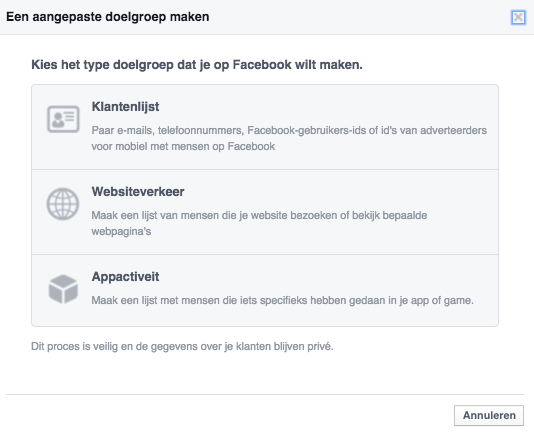
Task: Choose the Websiteverkeer option row's empty right area
Action: tap(375, 191)
